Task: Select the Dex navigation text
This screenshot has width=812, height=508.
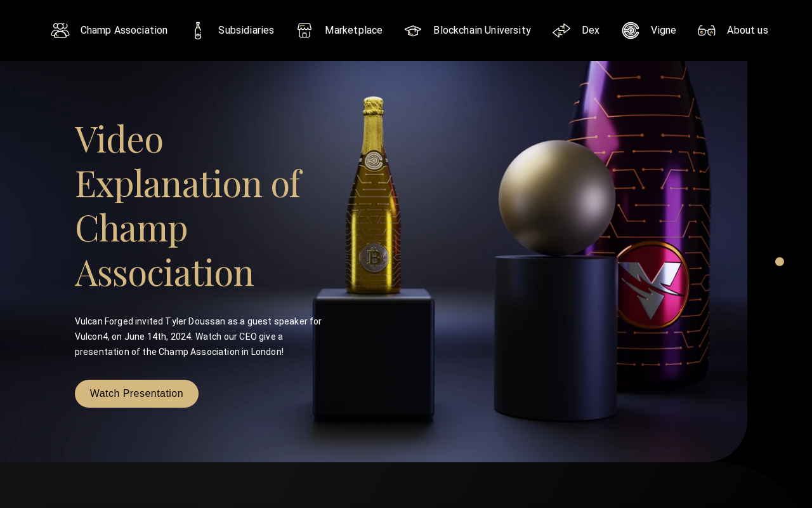Action: tap(591, 30)
